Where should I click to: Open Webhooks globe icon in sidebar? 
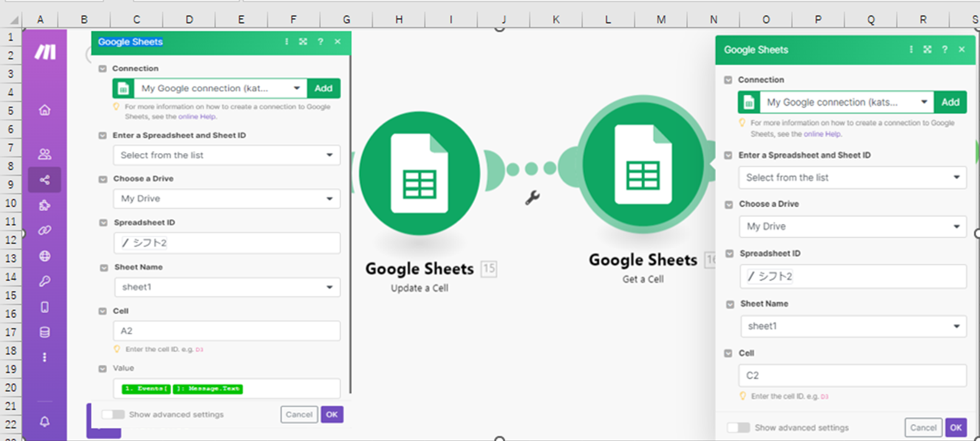click(45, 256)
